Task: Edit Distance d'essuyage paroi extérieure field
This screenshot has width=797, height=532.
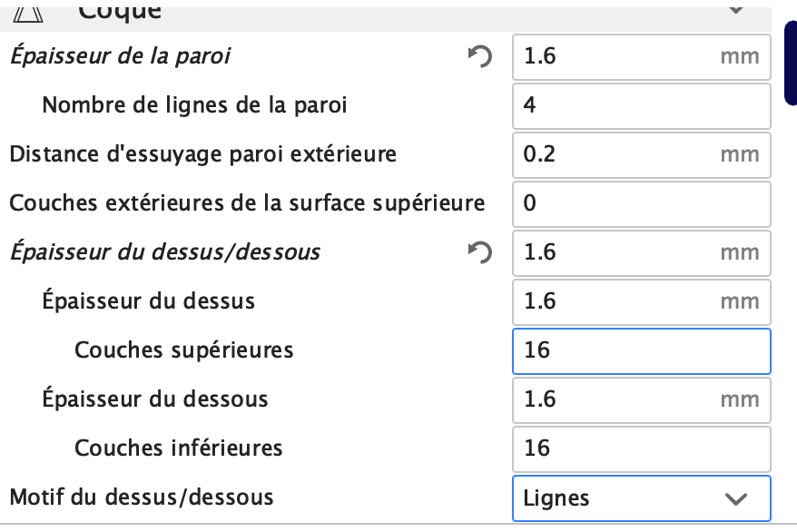Action: [642, 155]
